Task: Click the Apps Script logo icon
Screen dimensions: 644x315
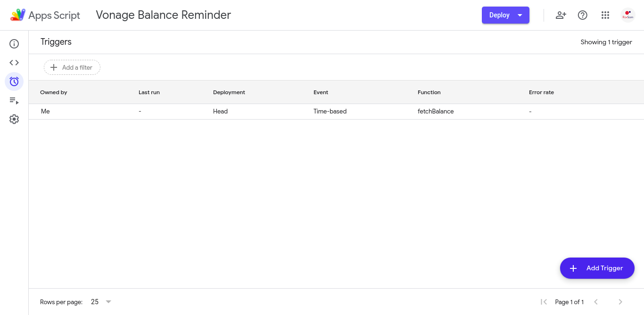Action: pyautogui.click(x=18, y=15)
